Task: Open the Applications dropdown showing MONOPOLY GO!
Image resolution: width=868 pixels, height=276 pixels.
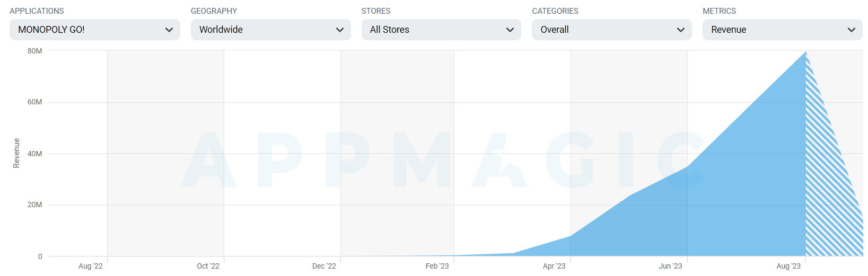Action: 95,30
